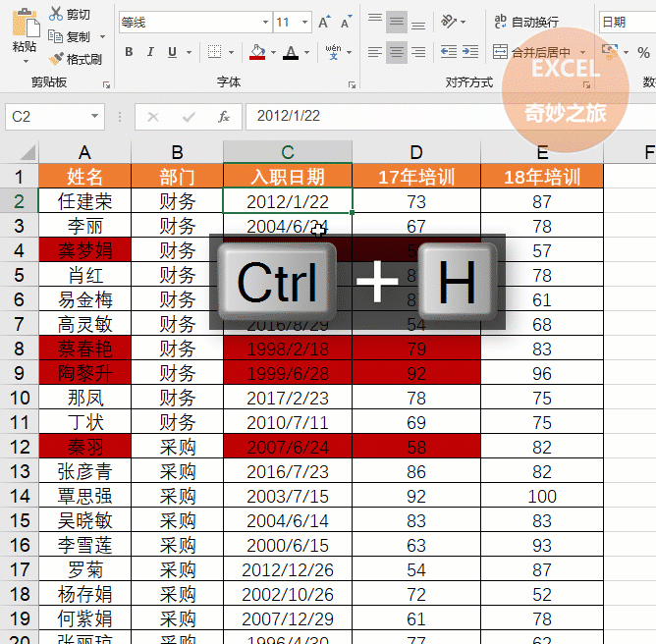Toggle Bold formatting
The height and width of the screenshot is (644, 656).
click(x=129, y=52)
